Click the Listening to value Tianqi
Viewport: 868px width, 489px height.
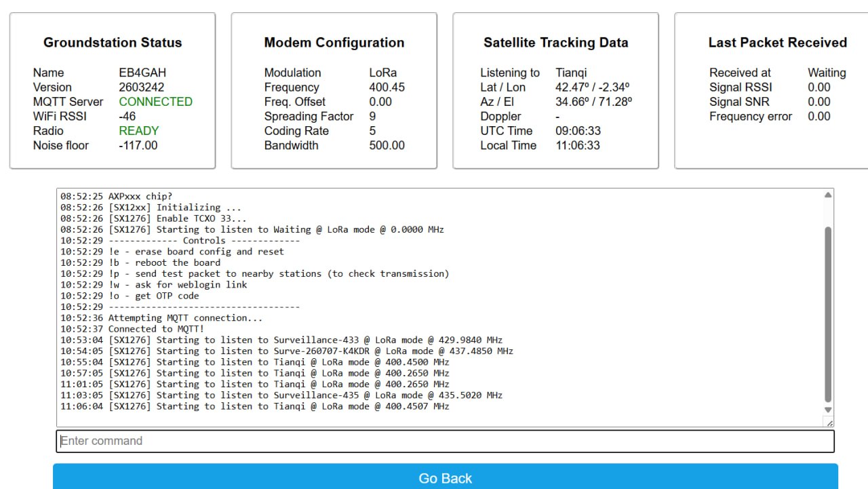point(572,73)
